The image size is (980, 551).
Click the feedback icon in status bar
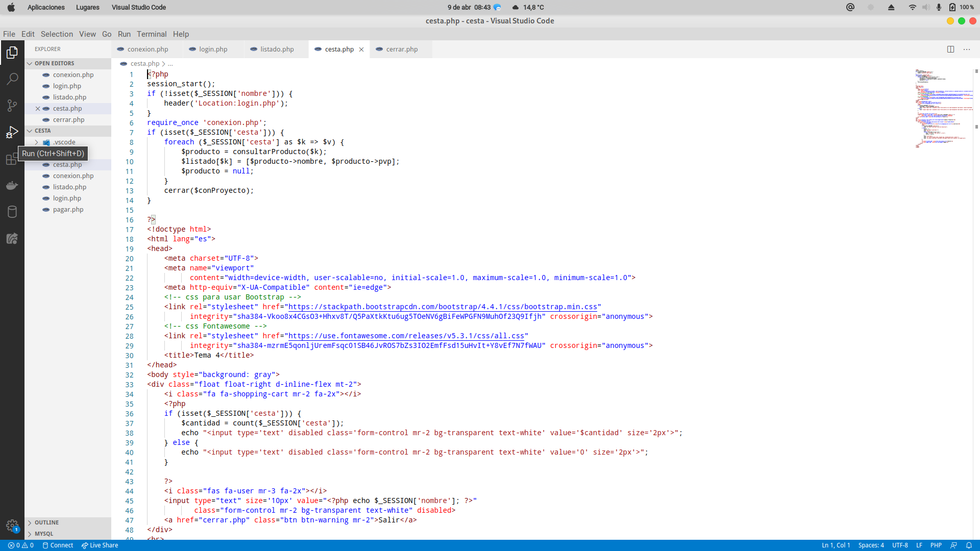953,545
